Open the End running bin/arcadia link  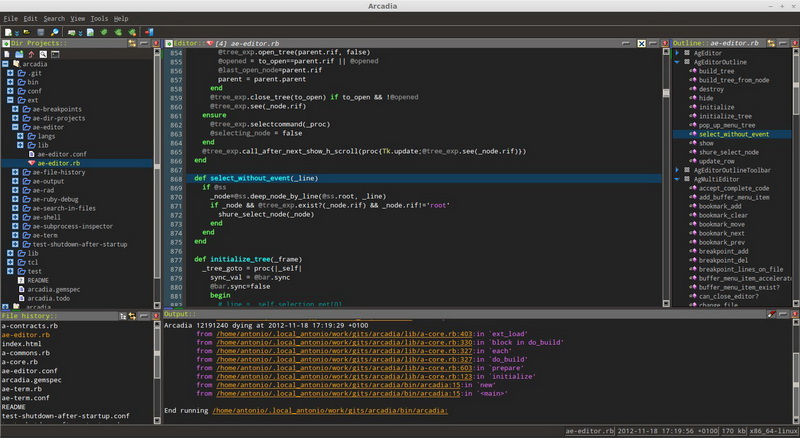pyautogui.click(x=330, y=410)
